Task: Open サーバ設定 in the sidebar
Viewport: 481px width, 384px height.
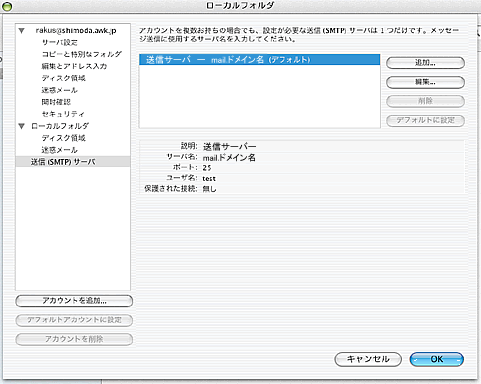Action: coord(59,42)
